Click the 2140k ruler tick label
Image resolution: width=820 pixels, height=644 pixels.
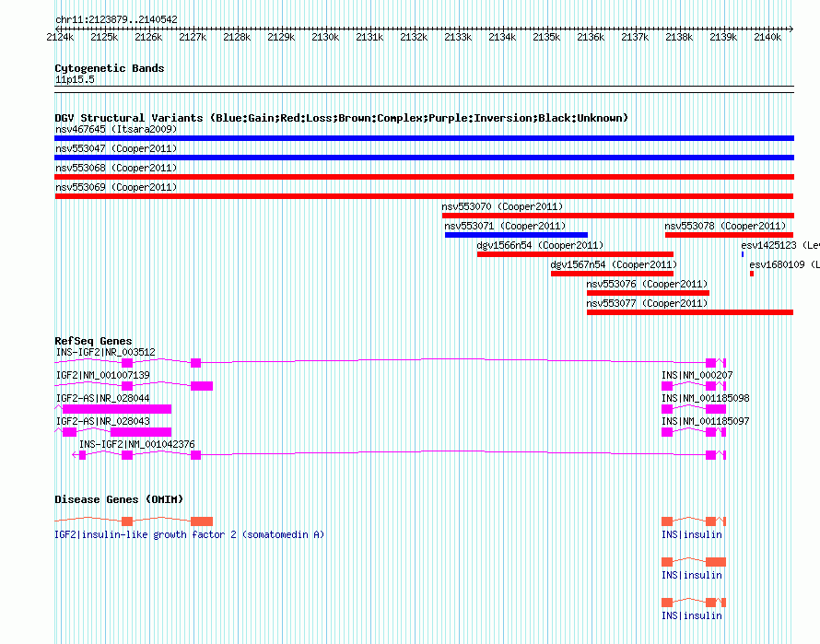[767, 37]
